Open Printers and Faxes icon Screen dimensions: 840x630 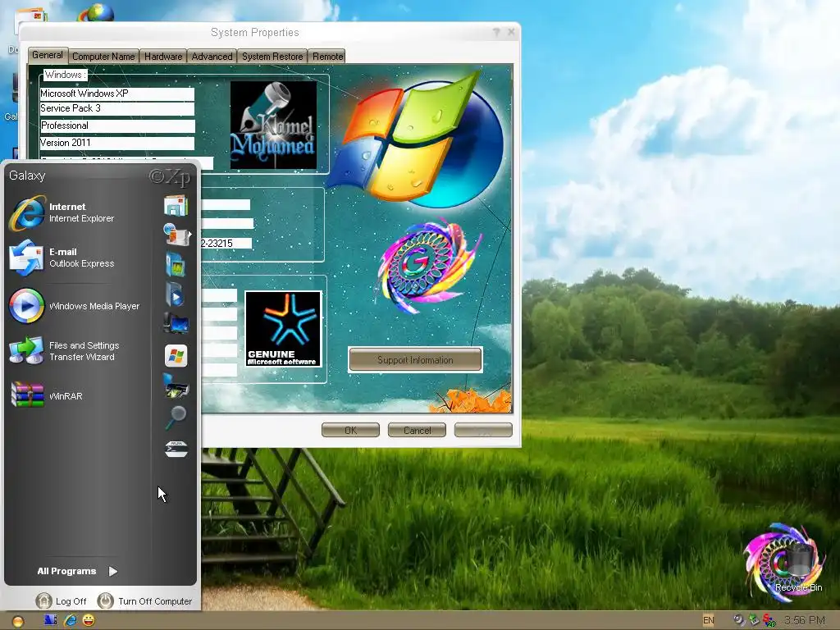(176, 386)
